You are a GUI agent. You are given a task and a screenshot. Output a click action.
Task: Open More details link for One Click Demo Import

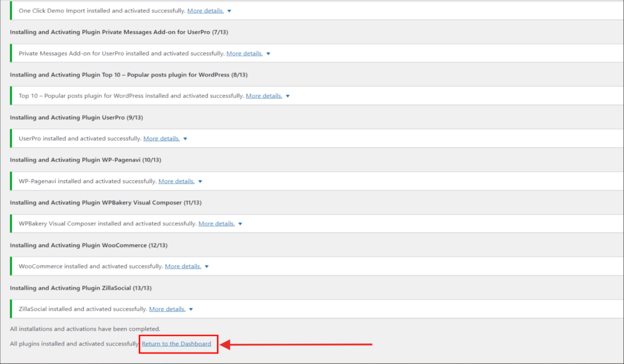point(205,11)
